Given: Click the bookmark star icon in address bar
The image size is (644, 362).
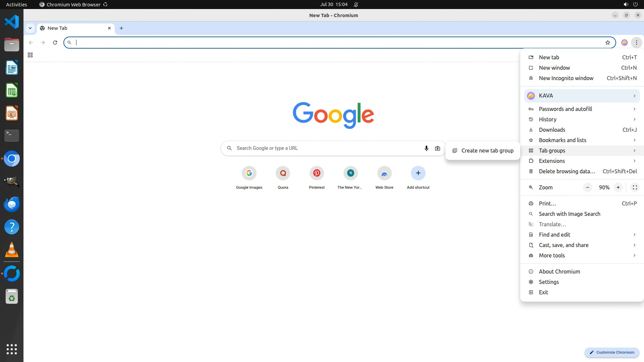Looking at the screenshot, I should [607, 43].
